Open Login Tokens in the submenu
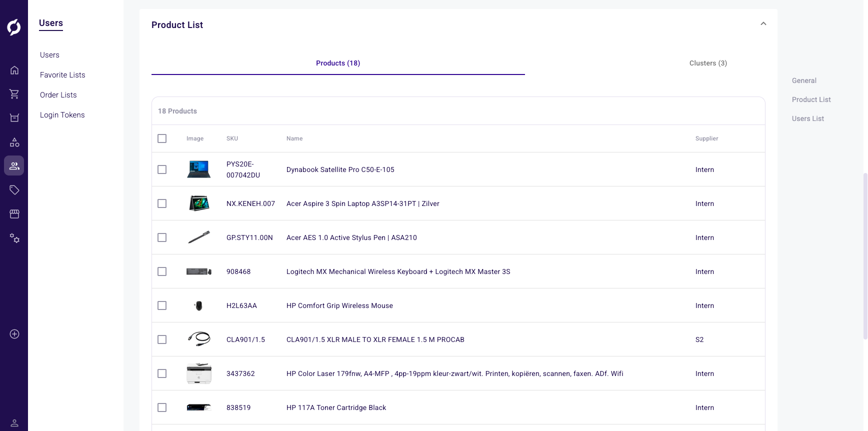 62,115
